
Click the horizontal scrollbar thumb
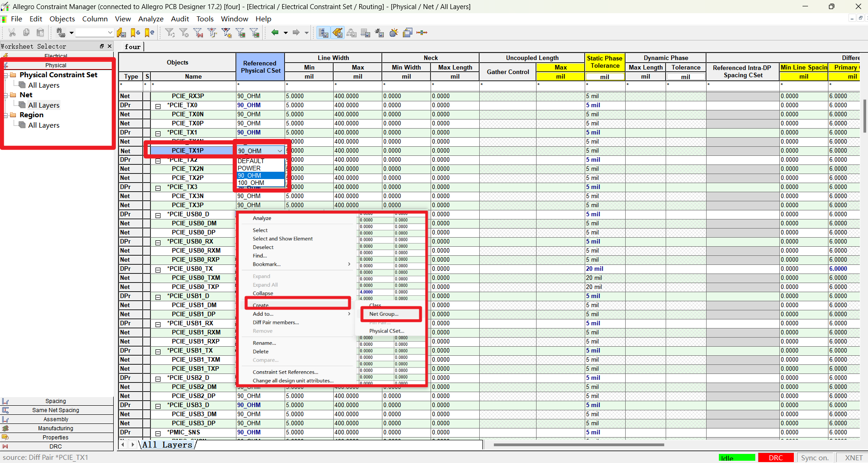(x=579, y=445)
